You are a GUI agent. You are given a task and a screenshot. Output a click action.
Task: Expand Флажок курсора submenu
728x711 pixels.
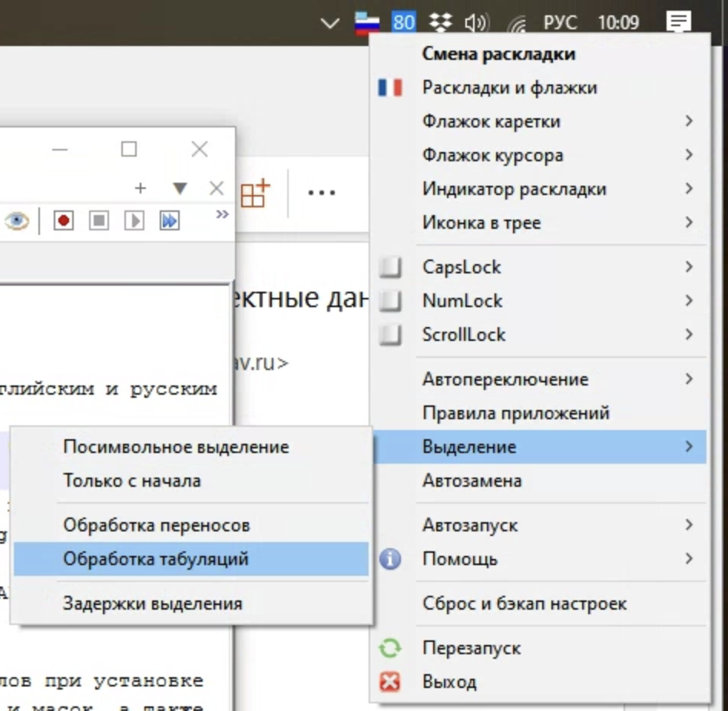540,155
